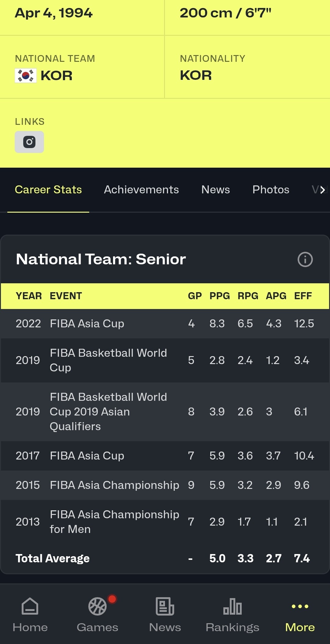Viewport: 330px width, 644px height.
Task: Open the 2015 FIBA Asia Championship row
Action: (x=114, y=485)
